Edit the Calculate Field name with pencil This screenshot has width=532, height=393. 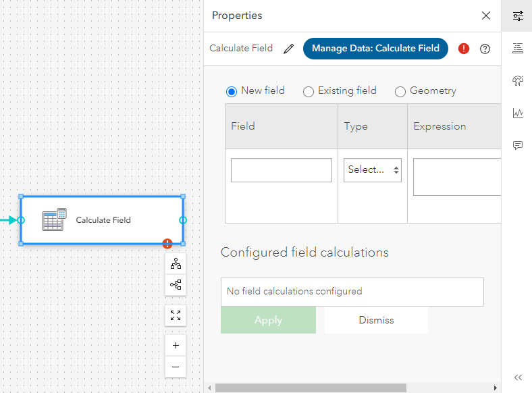289,49
